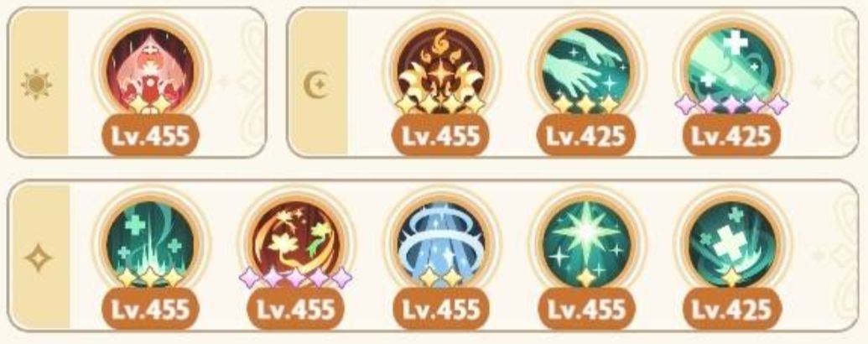Tap the green beam skill with white crosses

[732, 71]
